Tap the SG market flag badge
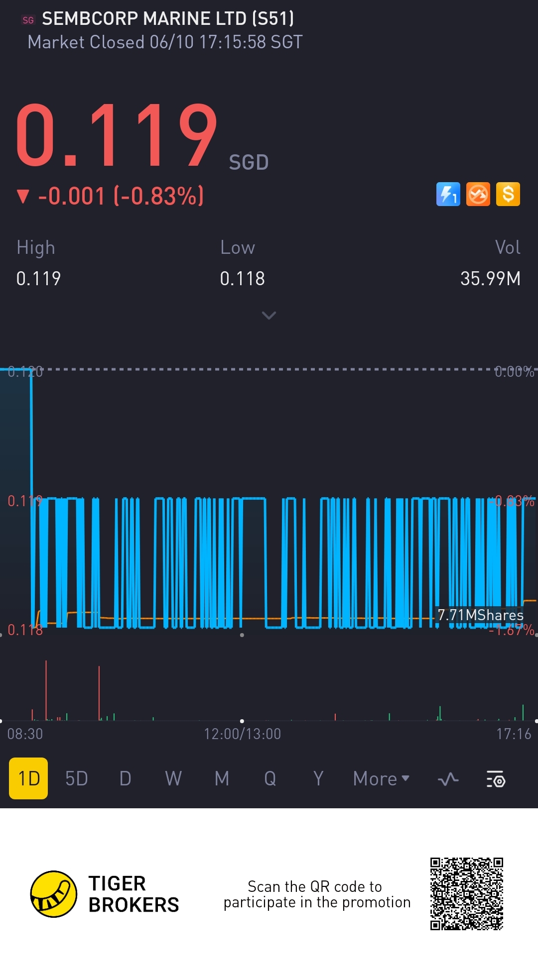This screenshot has height=980, width=538. point(28,20)
